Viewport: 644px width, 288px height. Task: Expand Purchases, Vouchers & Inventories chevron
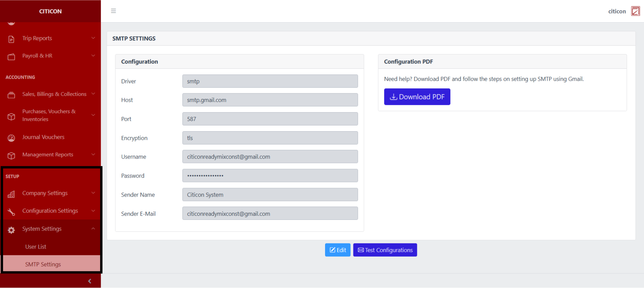[x=93, y=115]
